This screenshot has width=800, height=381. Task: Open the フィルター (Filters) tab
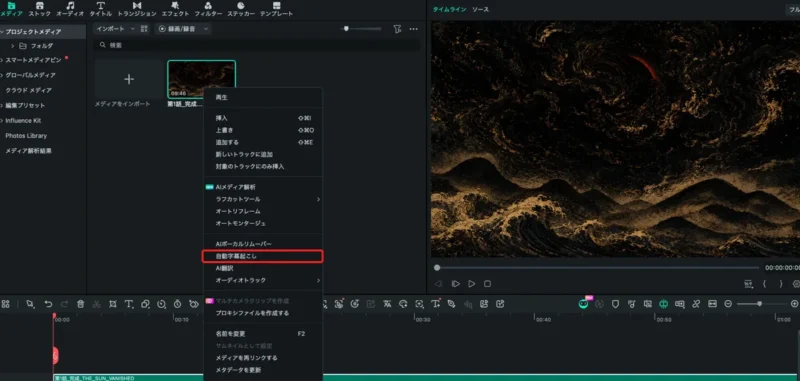click(208, 9)
